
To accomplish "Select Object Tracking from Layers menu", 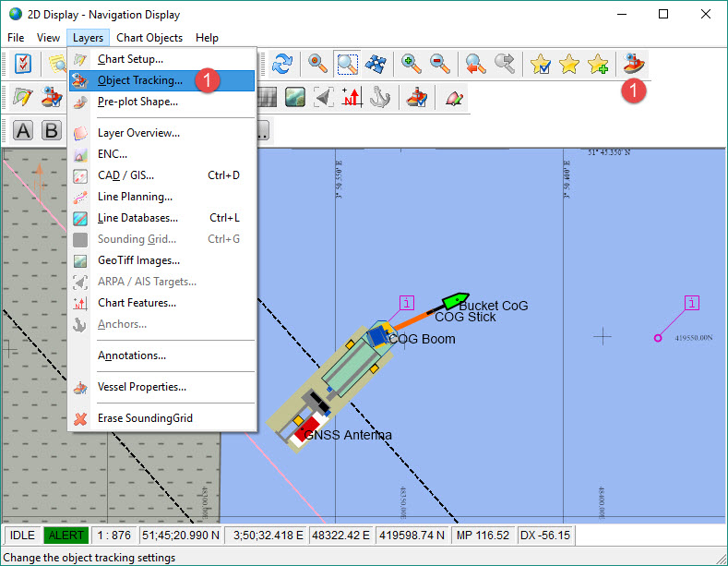I will click(x=140, y=80).
